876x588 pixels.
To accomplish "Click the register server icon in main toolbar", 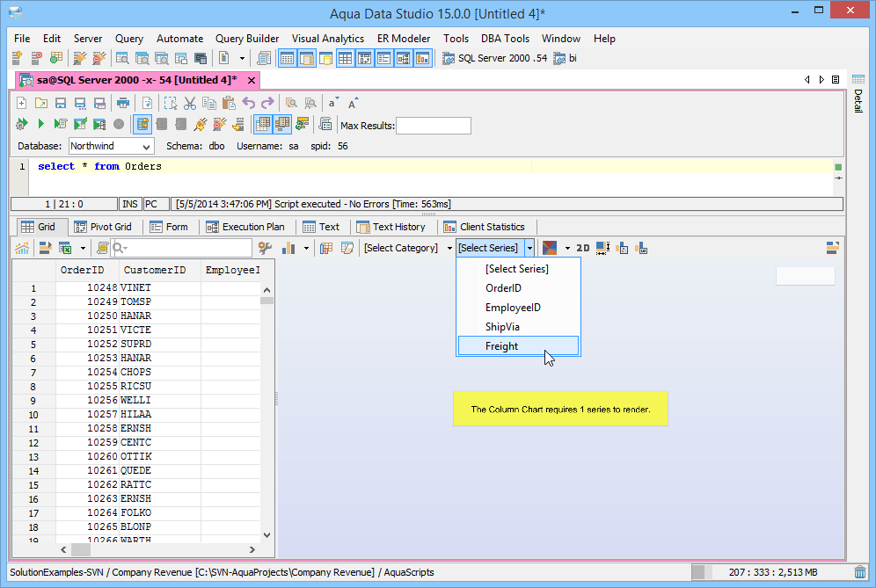I will [17, 58].
